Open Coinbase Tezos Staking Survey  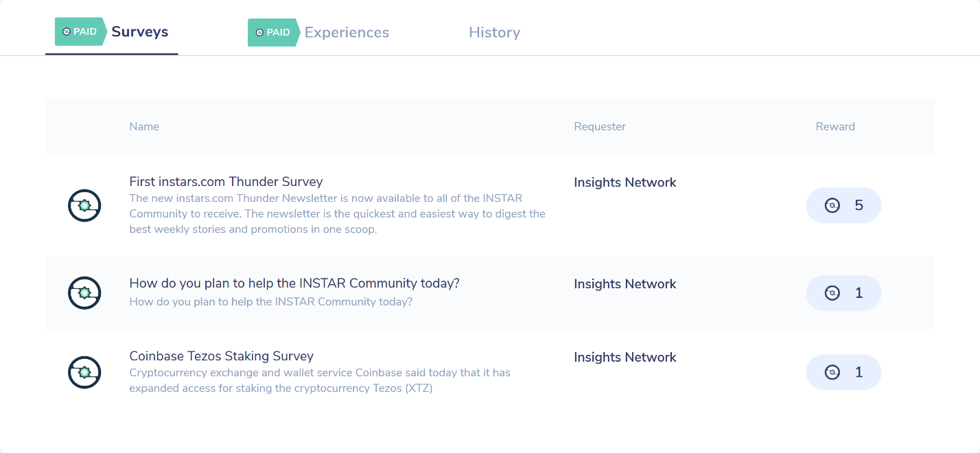coord(221,356)
